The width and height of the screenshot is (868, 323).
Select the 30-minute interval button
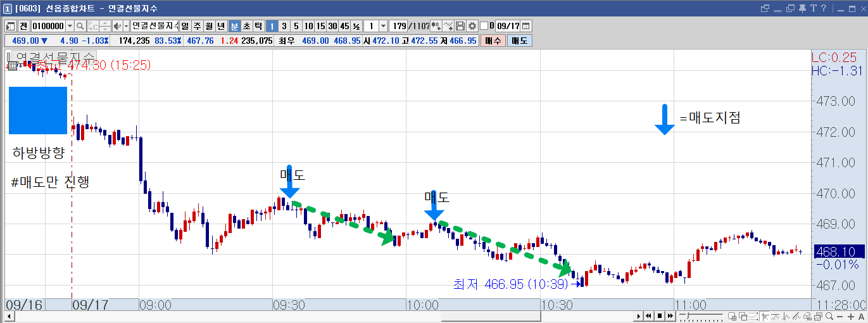click(x=332, y=26)
